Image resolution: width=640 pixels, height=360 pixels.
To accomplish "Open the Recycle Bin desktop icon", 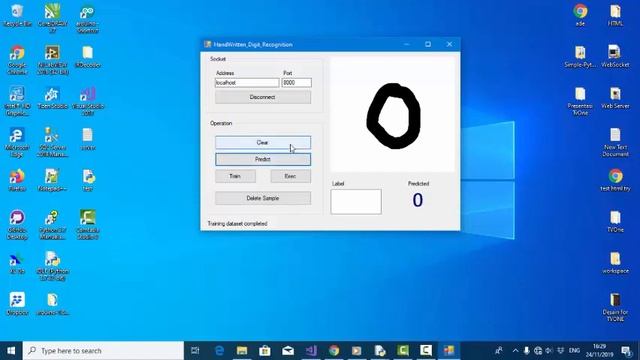I will click(17, 16).
